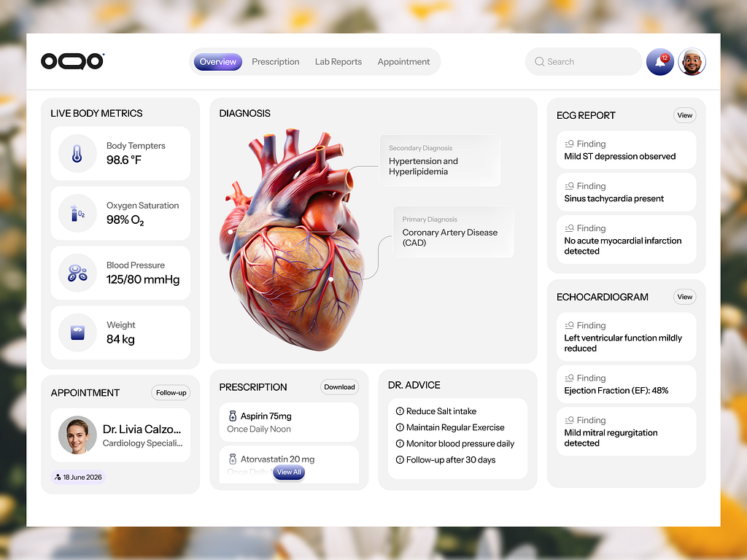Download the prescription

(x=339, y=387)
